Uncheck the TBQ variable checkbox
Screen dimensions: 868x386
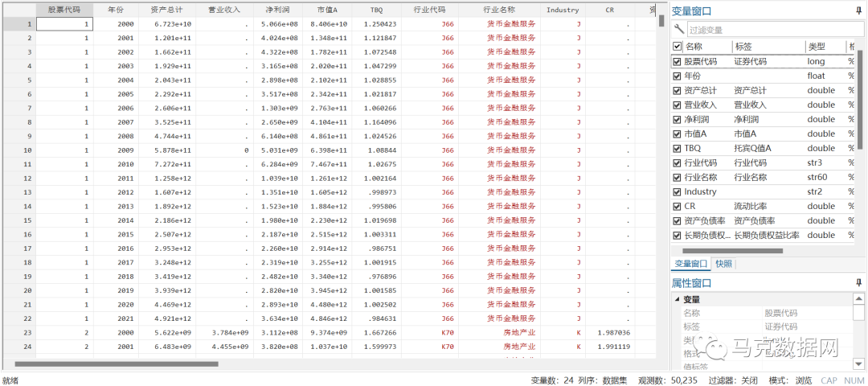click(677, 148)
